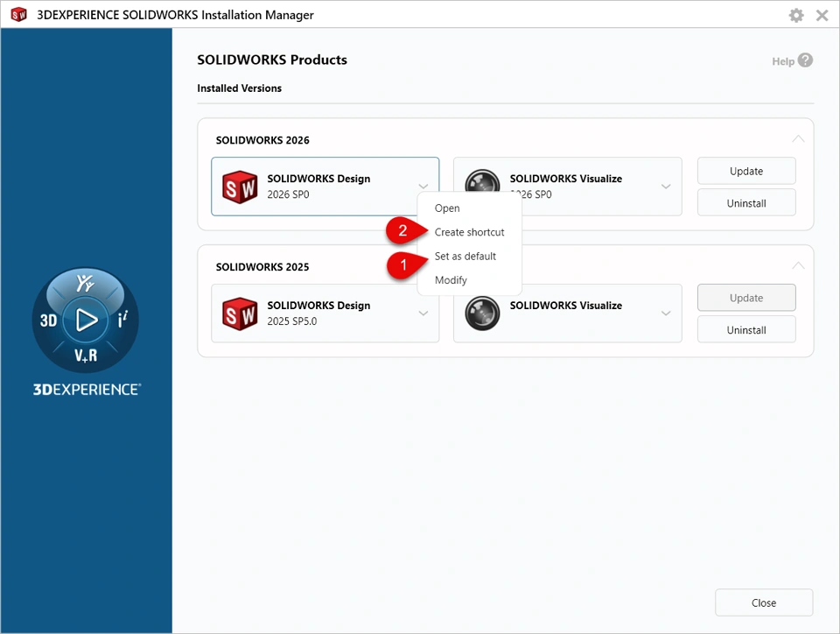Click the SOLIDWORKS Products heading
Image resolution: width=840 pixels, height=634 pixels.
pos(272,60)
